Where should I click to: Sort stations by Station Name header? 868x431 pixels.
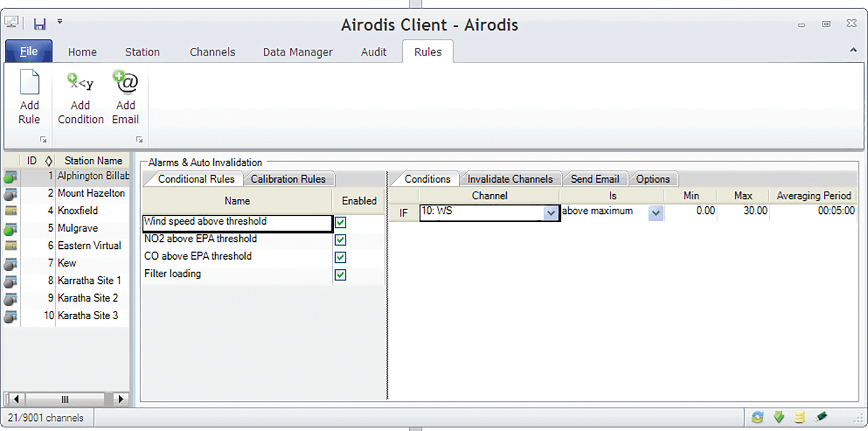[93, 161]
